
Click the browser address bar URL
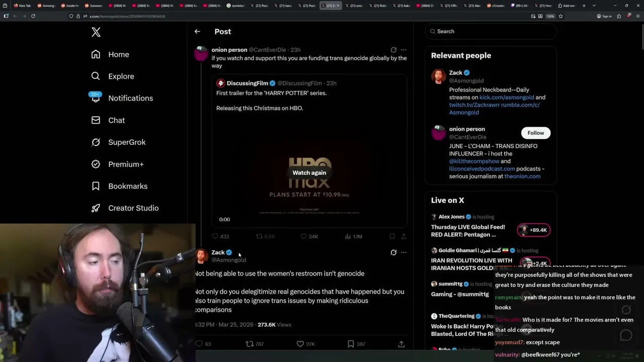click(x=127, y=16)
